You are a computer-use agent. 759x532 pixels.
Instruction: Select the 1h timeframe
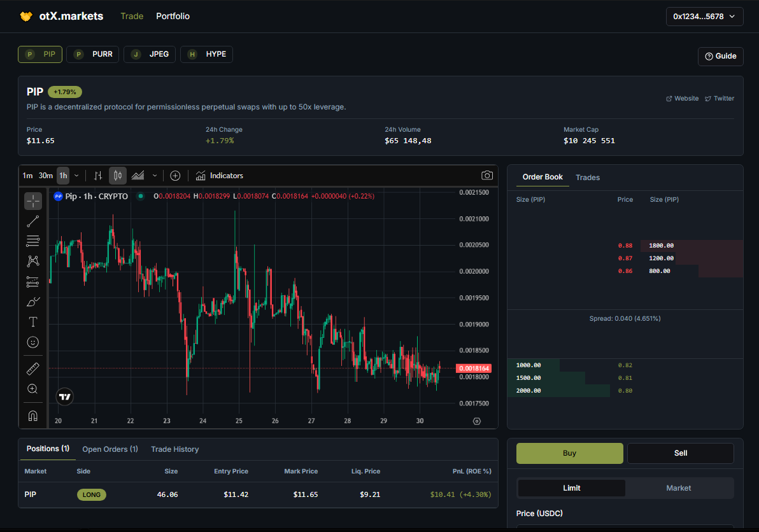(x=64, y=176)
